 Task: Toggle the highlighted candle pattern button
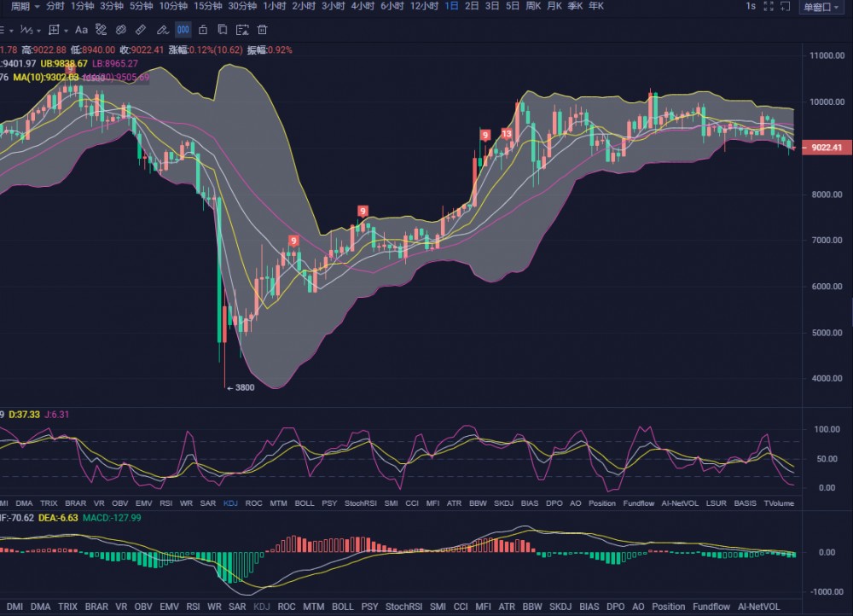click(x=183, y=30)
